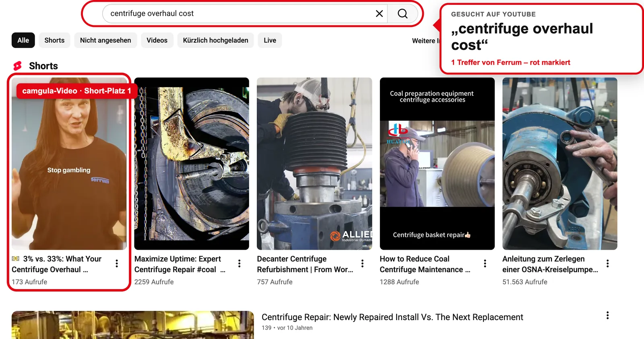This screenshot has height=339, width=644.
Task: Click the '757 Aufrufe' view count
Action: point(275,282)
